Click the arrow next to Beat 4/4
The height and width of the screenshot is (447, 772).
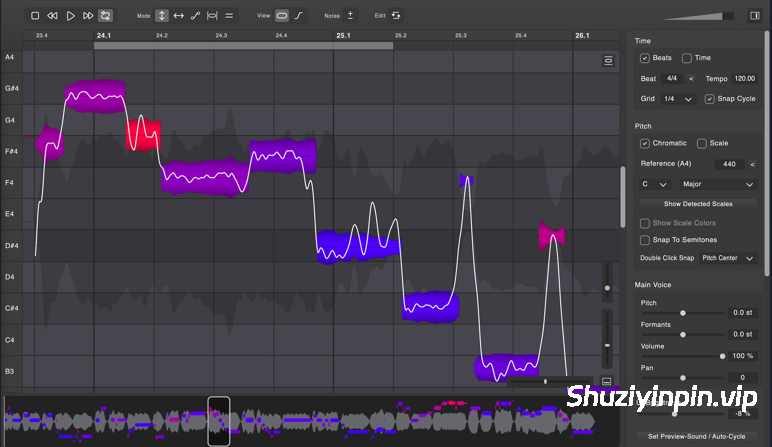click(x=691, y=79)
